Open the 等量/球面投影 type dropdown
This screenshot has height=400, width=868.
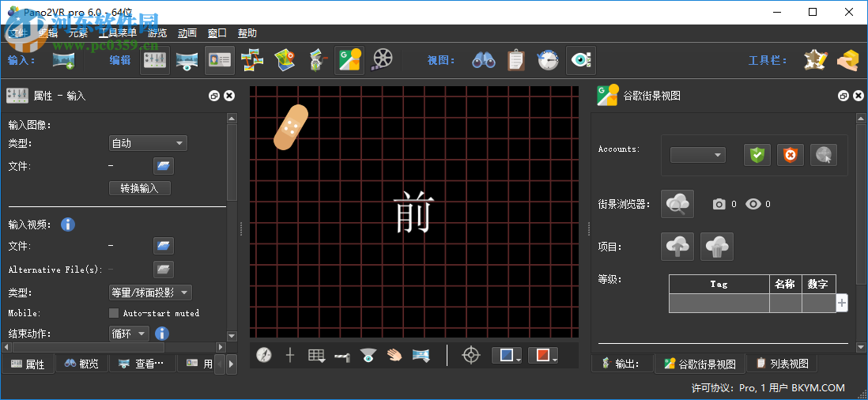pyautogui.click(x=150, y=292)
